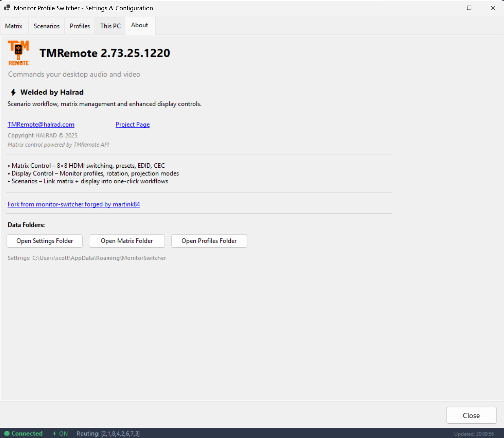Viewport: 504px width, 438px height.
Task: Visit the Project Page link
Action: 133,124
